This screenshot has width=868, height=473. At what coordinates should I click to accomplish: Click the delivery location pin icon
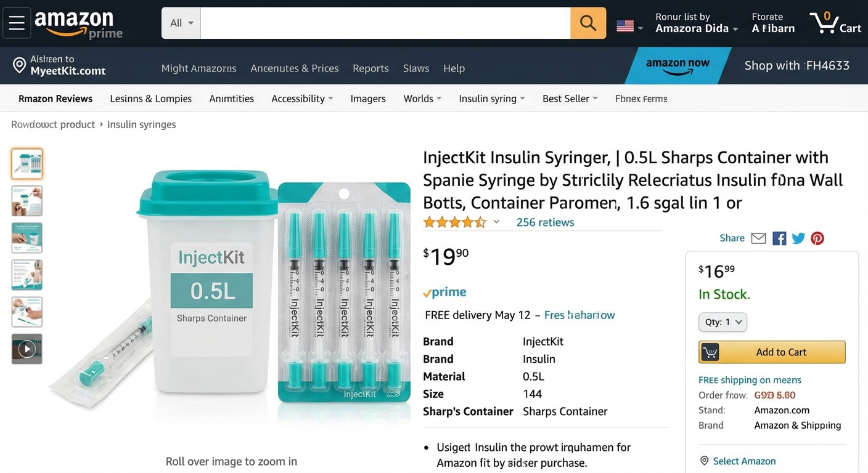click(x=20, y=65)
